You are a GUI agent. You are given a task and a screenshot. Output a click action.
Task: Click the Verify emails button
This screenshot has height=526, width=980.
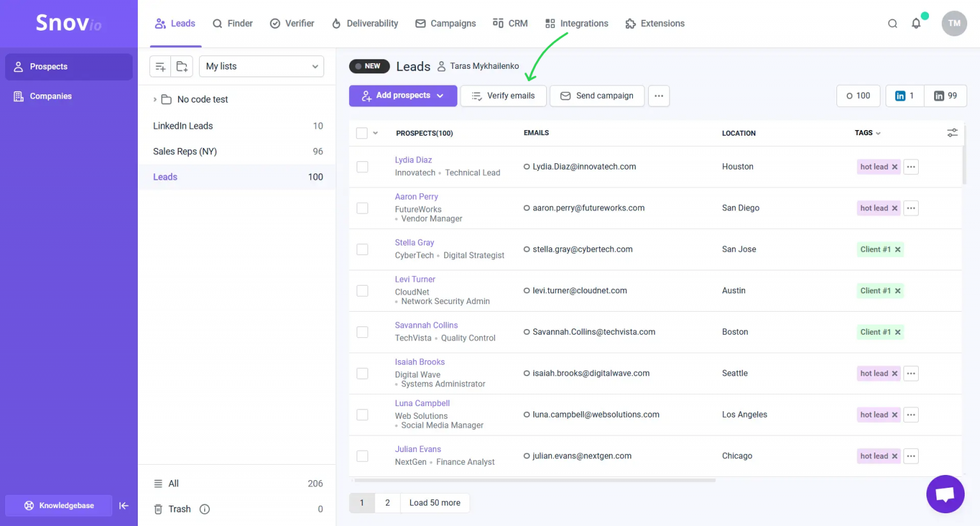[503, 96]
